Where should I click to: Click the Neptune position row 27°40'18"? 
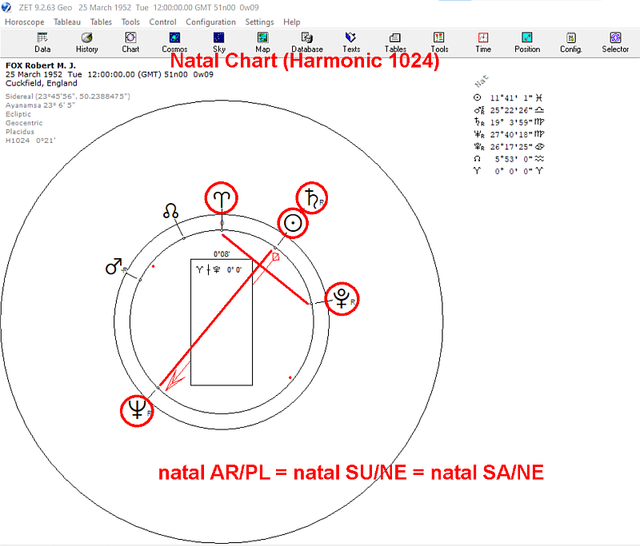(508, 134)
